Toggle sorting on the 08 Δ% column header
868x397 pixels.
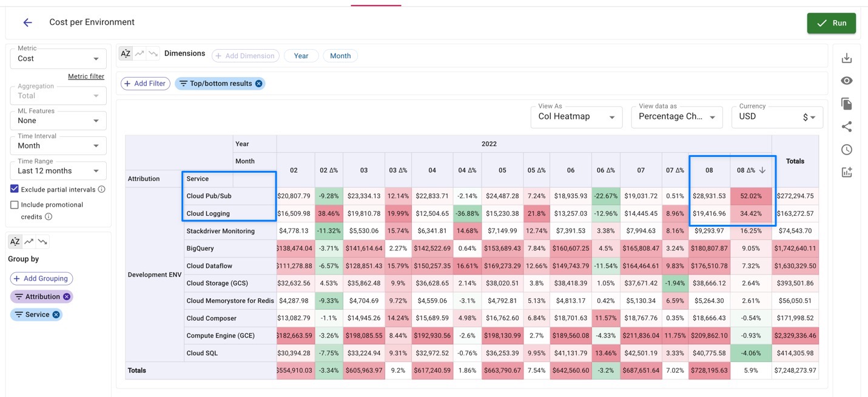coord(750,170)
